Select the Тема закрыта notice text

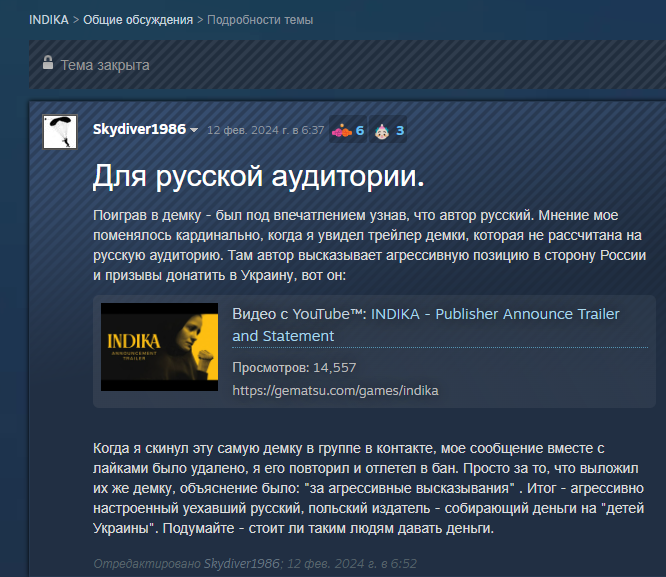[x=105, y=65]
